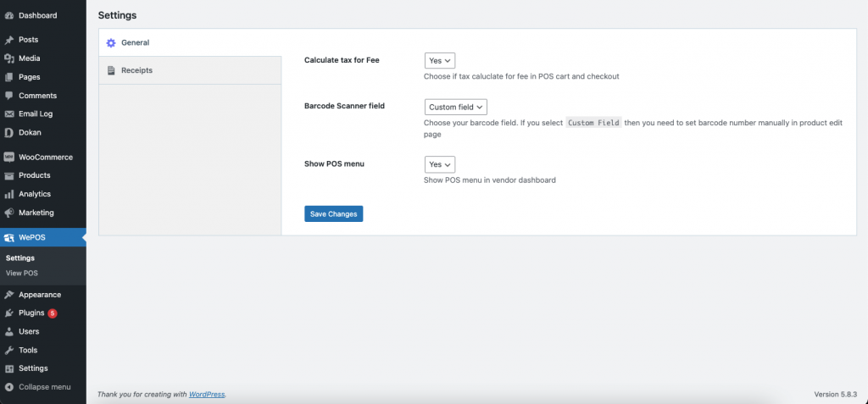The height and width of the screenshot is (404, 868).
Task: Open Plugins menu with update badge
Action: [x=31, y=313]
